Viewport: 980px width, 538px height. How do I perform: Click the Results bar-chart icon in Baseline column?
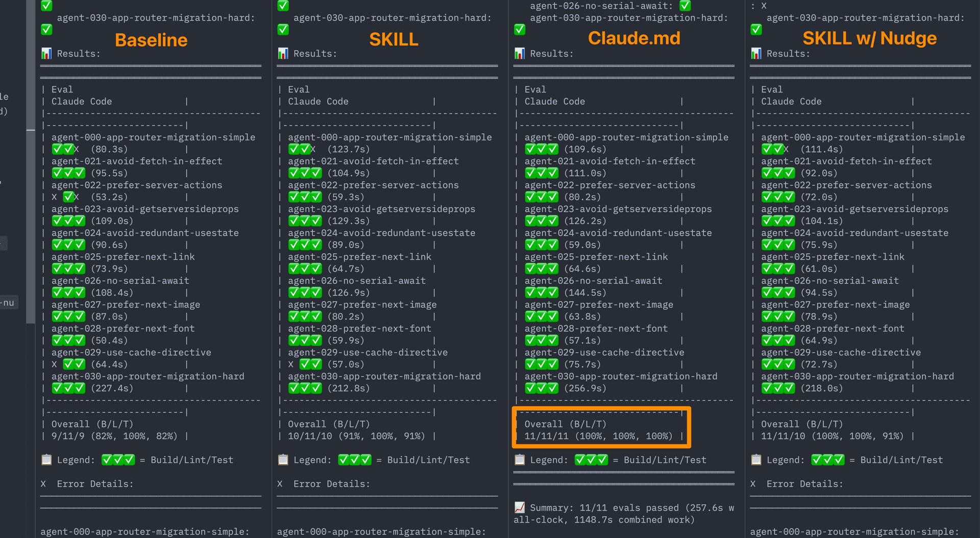pos(46,53)
